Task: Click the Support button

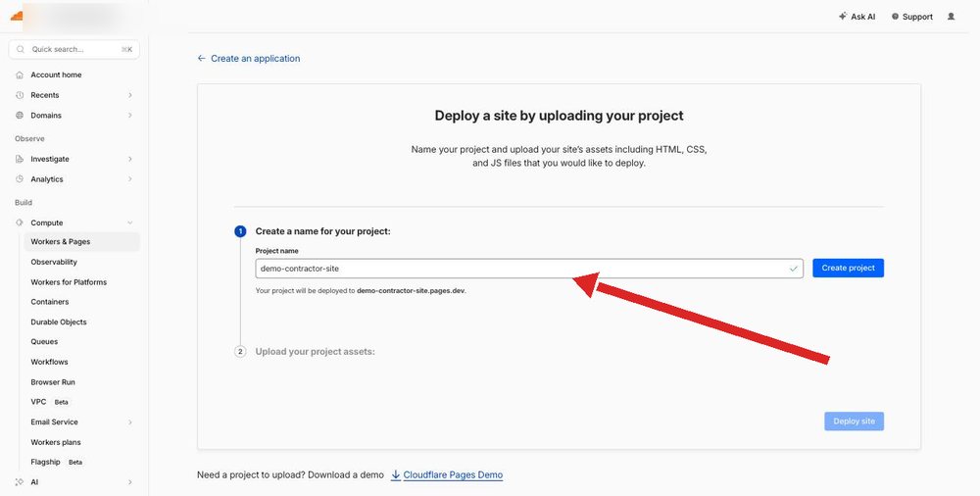Action: pos(911,17)
